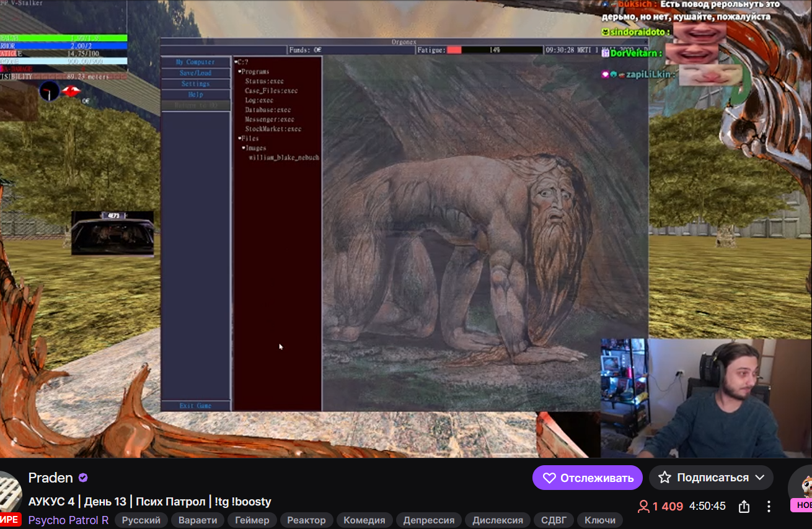This screenshot has height=529, width=812.
Task: Open the Help menu item
Action: pos(195,95)
